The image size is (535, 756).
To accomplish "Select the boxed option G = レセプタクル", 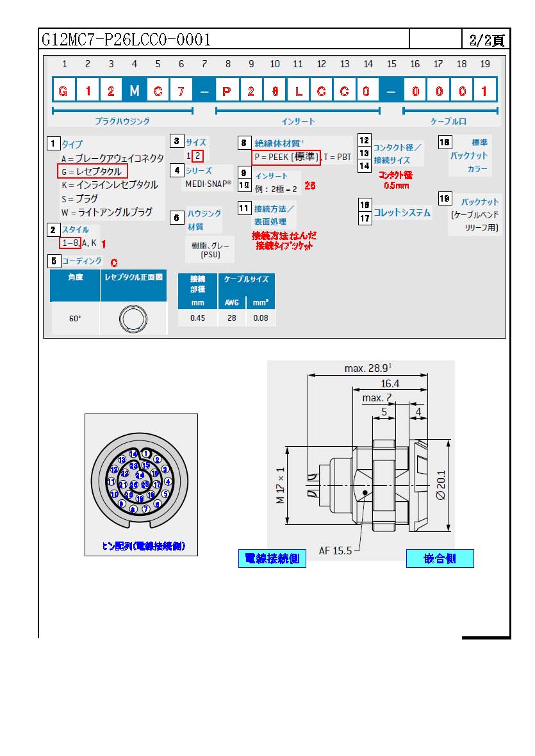I will (x=93, y=171).
